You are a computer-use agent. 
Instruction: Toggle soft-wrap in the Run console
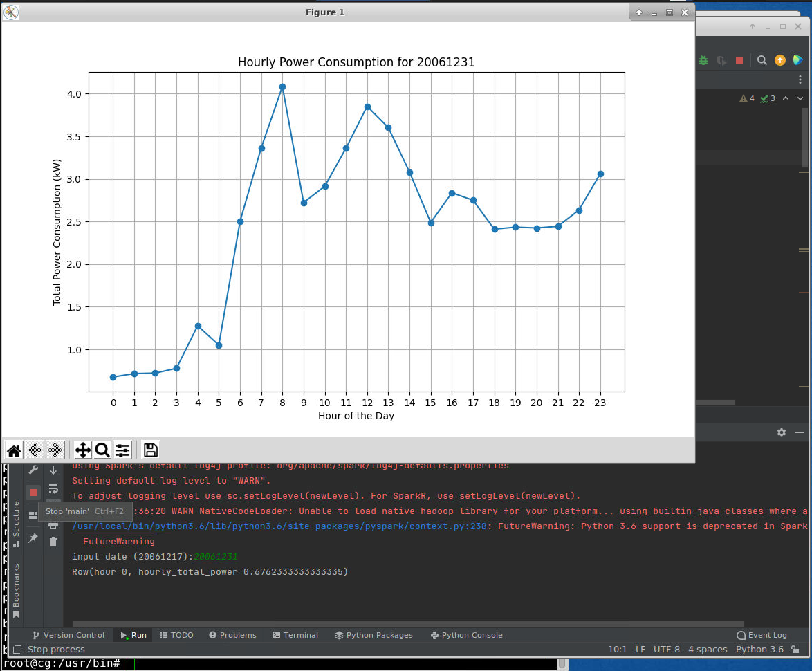pos(53,489)
